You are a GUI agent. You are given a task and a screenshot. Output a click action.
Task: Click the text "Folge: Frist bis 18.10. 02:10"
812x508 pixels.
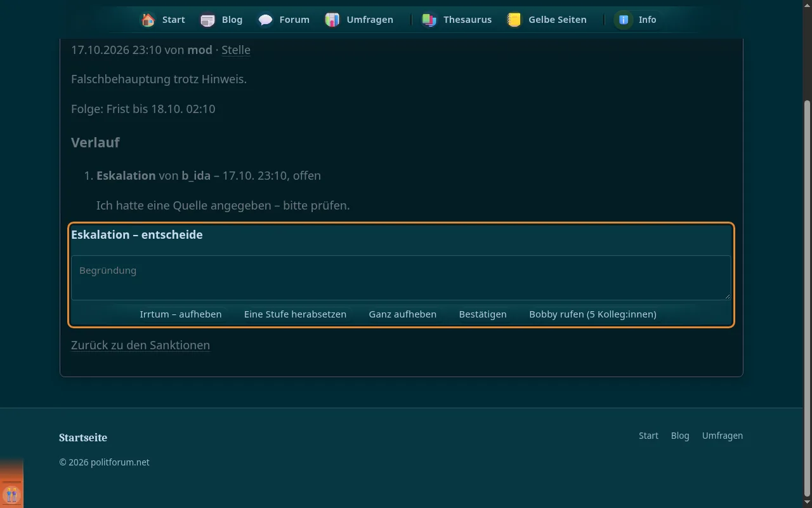(x=143, y=109)
